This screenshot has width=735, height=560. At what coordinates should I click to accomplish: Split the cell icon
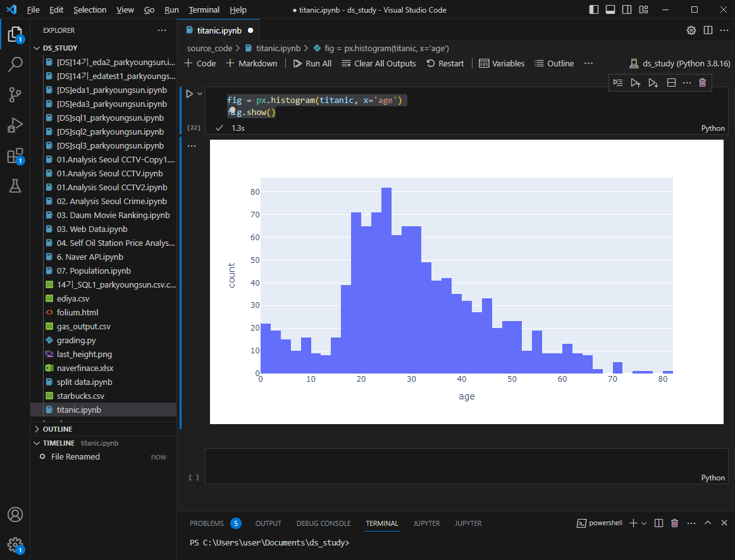click(671, 82)
